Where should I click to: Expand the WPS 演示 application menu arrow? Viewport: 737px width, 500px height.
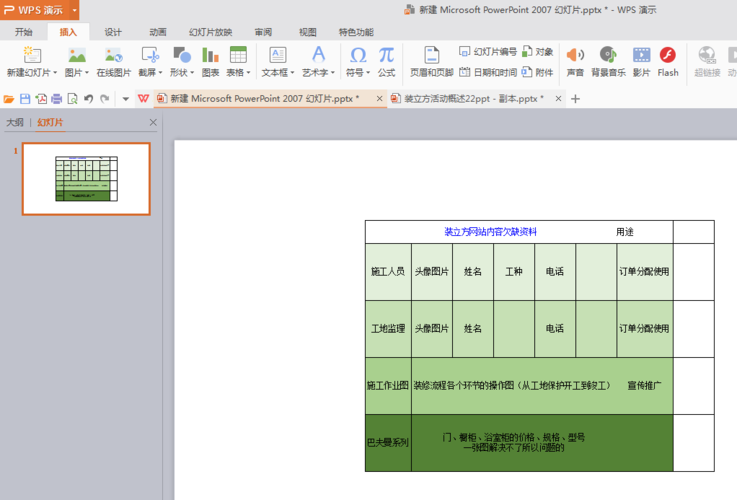(x=74, y=10)
